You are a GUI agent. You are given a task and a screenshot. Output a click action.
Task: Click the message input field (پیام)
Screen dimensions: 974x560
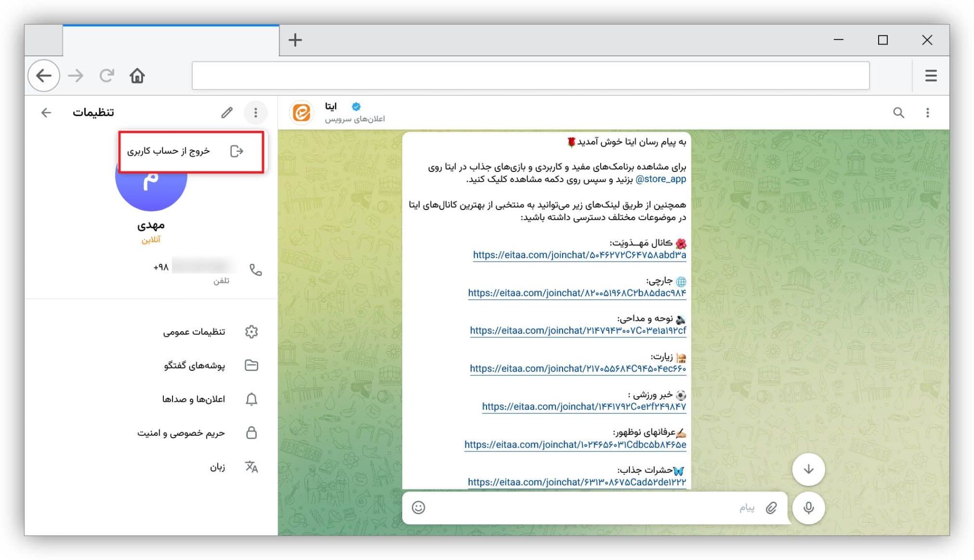coord(594,508)
